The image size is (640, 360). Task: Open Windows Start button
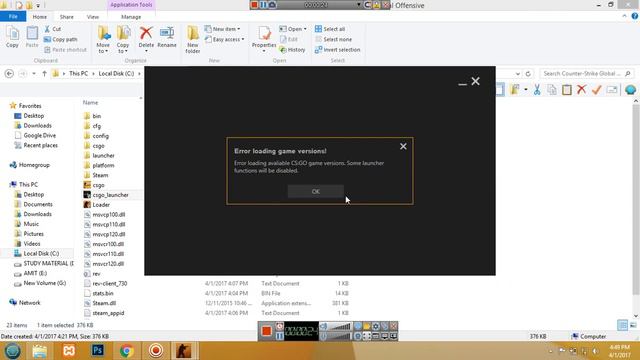click(x=12, y=351)
